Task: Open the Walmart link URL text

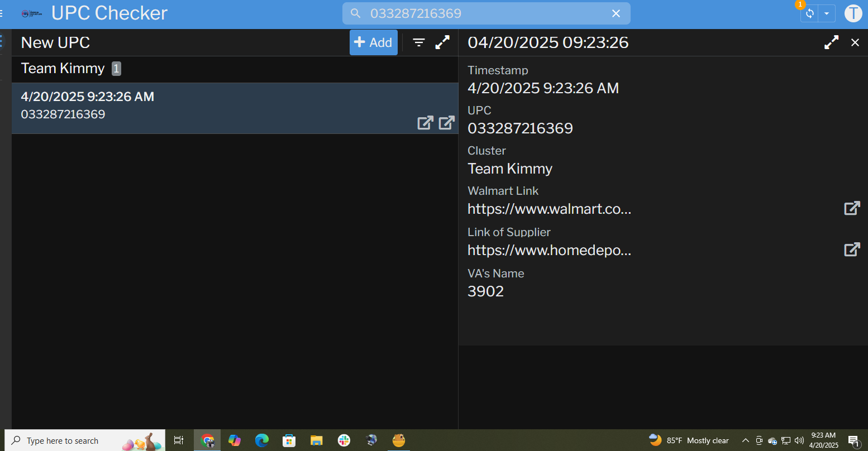Action: pyautogui.click(x=549, y=209)
